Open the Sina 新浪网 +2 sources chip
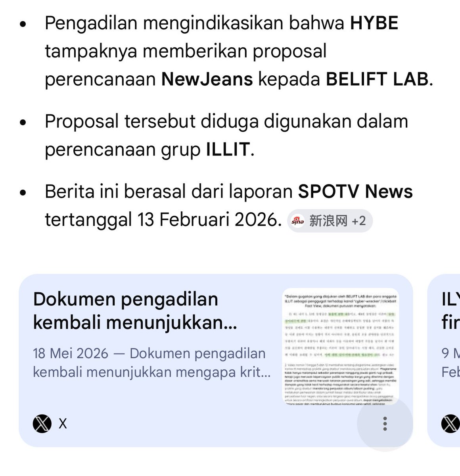The width and height of the screenshot is (460, 476). [x=330, y=221]
